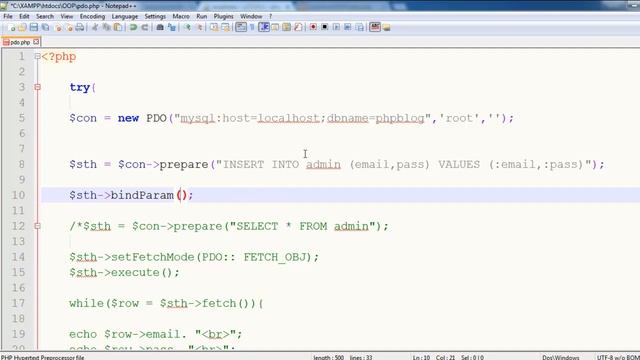This screenshot has height=360, width=640.
Task: Toggle word wrap toolbar button
Action: coord(241,27)
